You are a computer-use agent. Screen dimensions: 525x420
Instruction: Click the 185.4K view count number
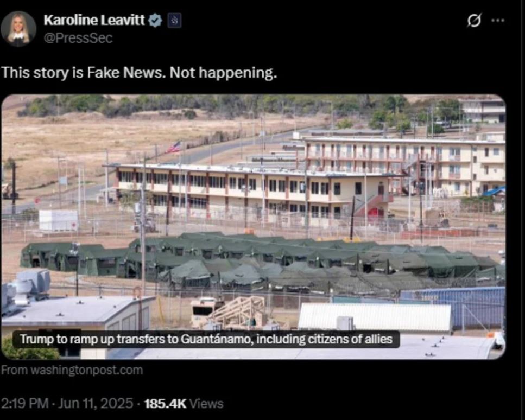point(165,404)
